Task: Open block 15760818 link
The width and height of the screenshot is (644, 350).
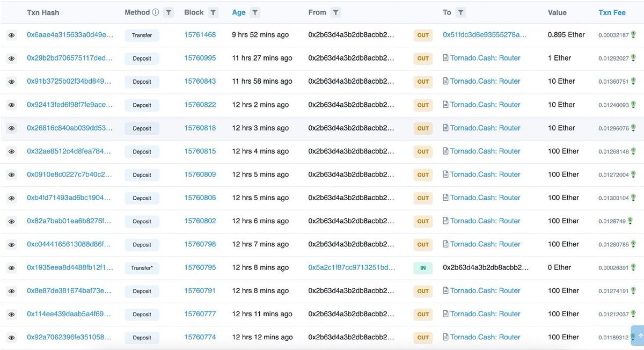Action: click(200, 128)
